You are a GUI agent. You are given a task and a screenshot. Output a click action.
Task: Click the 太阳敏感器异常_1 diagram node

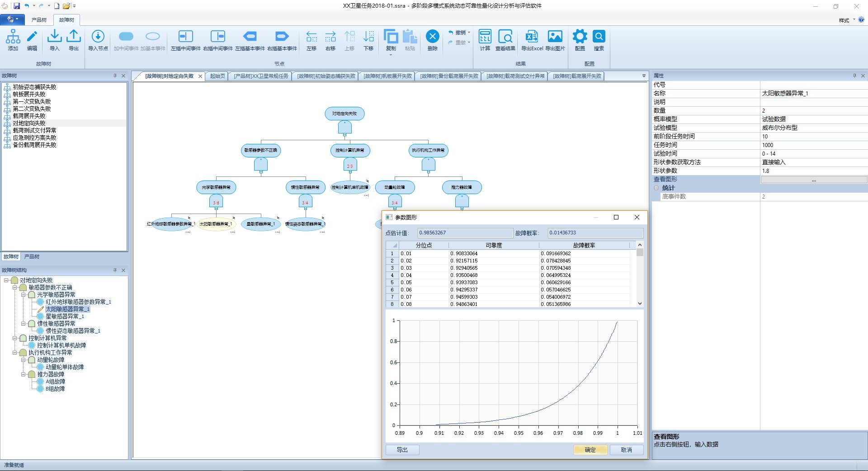pos(216,224)
